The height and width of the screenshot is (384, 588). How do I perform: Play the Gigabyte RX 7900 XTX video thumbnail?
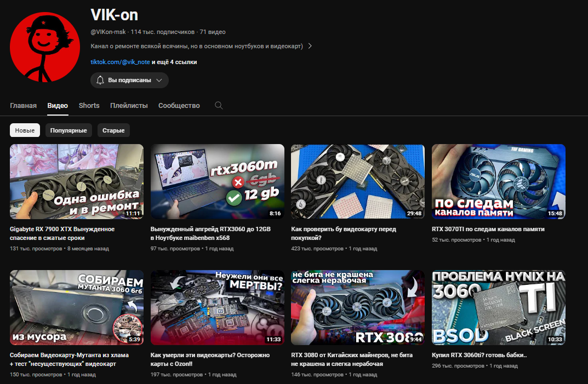pos(77,181)
